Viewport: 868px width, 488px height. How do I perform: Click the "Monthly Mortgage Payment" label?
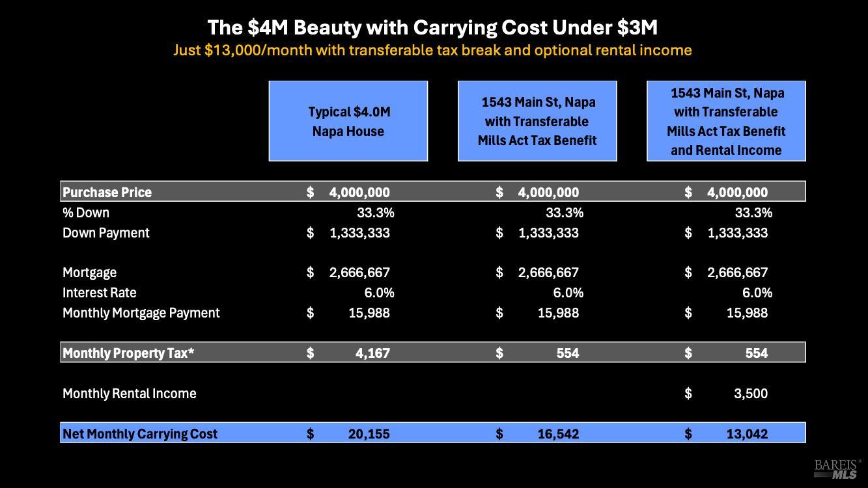(141, 313)
